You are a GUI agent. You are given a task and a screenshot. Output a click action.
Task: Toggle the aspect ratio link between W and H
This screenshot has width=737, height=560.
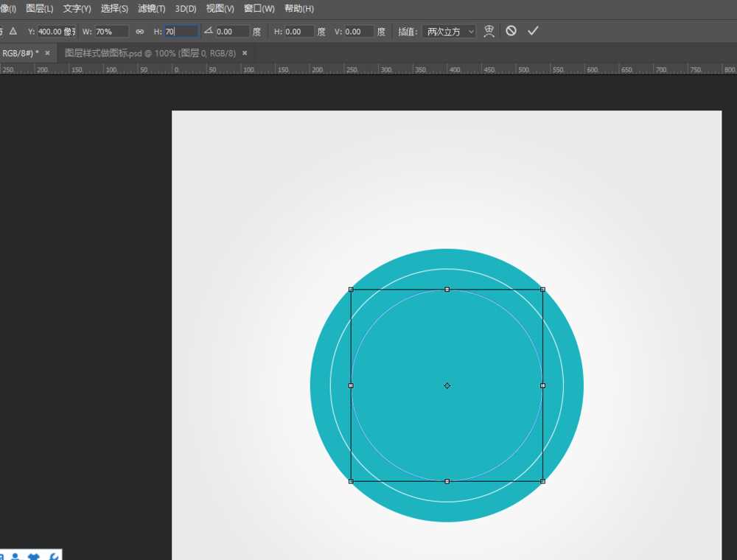pos(139,32)
